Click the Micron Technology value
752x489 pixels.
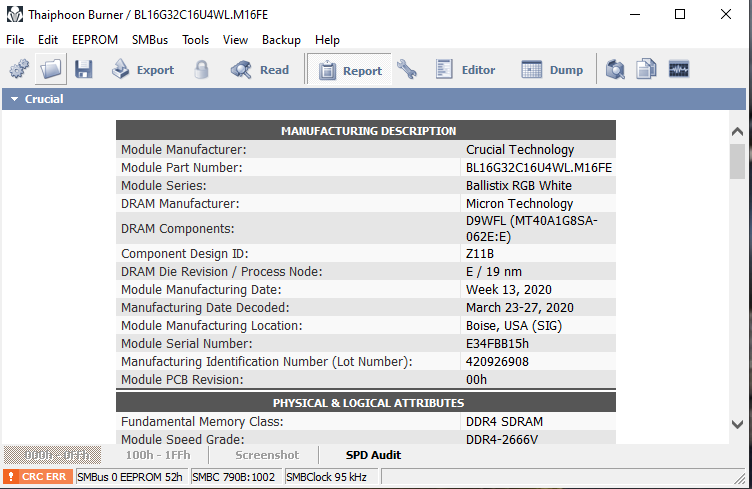tap(519, 204)
